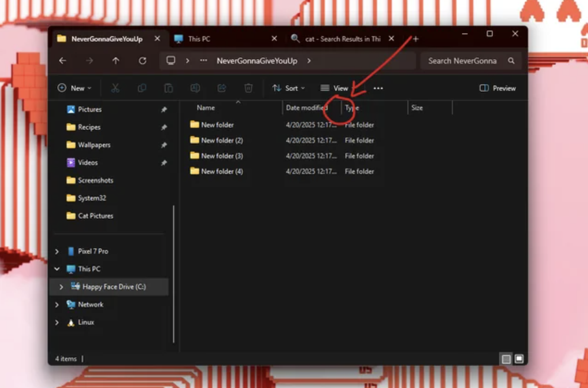
Task: Expand Happy Face Drive (C:) node
Action: 61,287
